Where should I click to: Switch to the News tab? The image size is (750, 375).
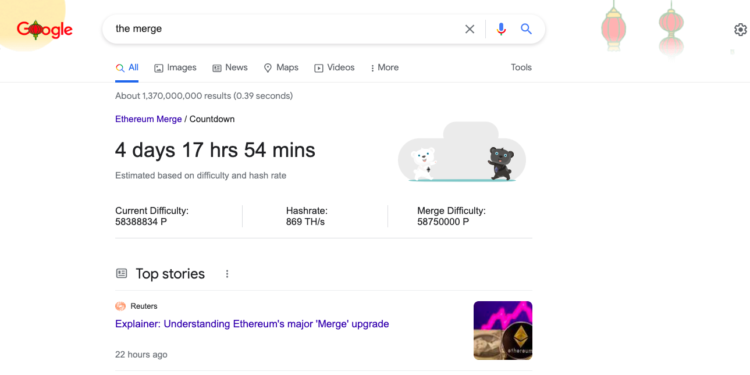click(230, 67)
